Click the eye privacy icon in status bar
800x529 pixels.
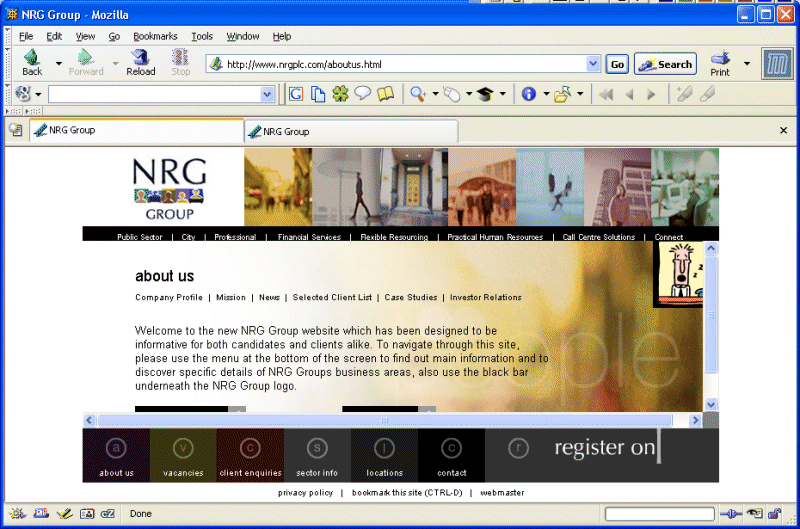tap(754, 513)
